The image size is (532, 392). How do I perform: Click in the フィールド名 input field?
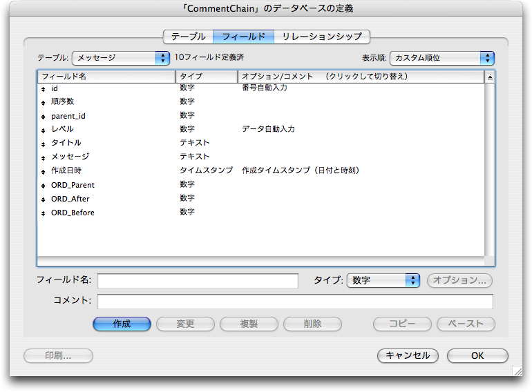pyautogui.click(x=198, y=280)
